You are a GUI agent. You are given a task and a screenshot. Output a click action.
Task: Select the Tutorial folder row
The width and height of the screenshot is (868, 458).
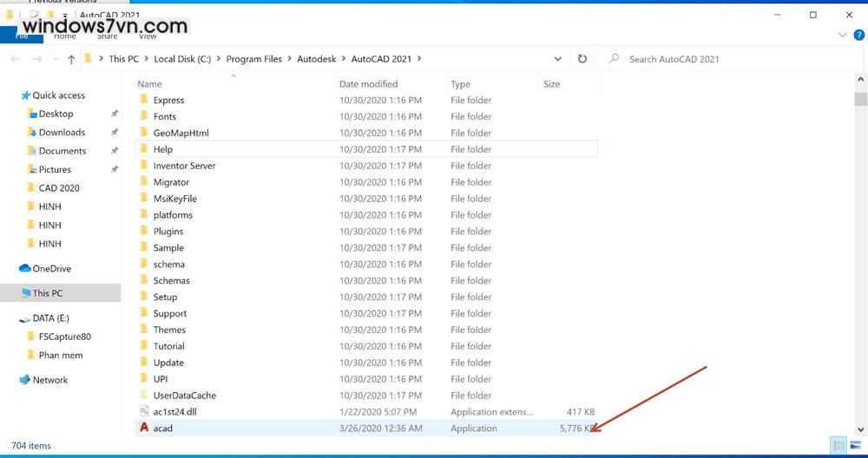(366, 346)
